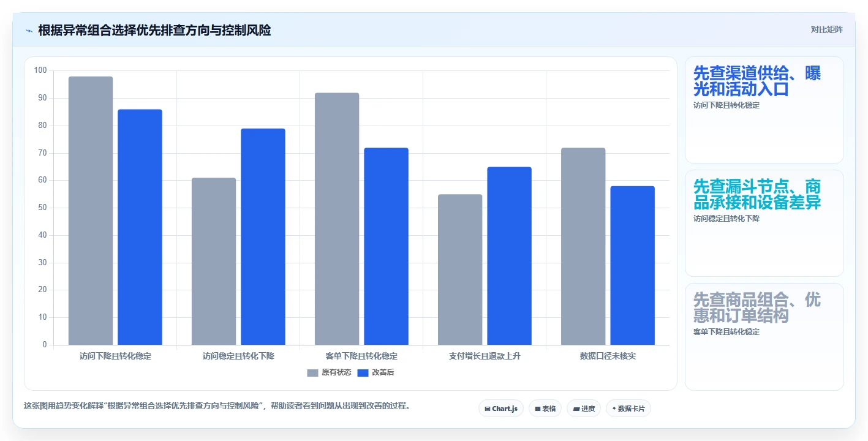The image size is (868, 441).
Task: Click subtitle 访问稳定且转化下降 in second card
Action: point(726,219)
